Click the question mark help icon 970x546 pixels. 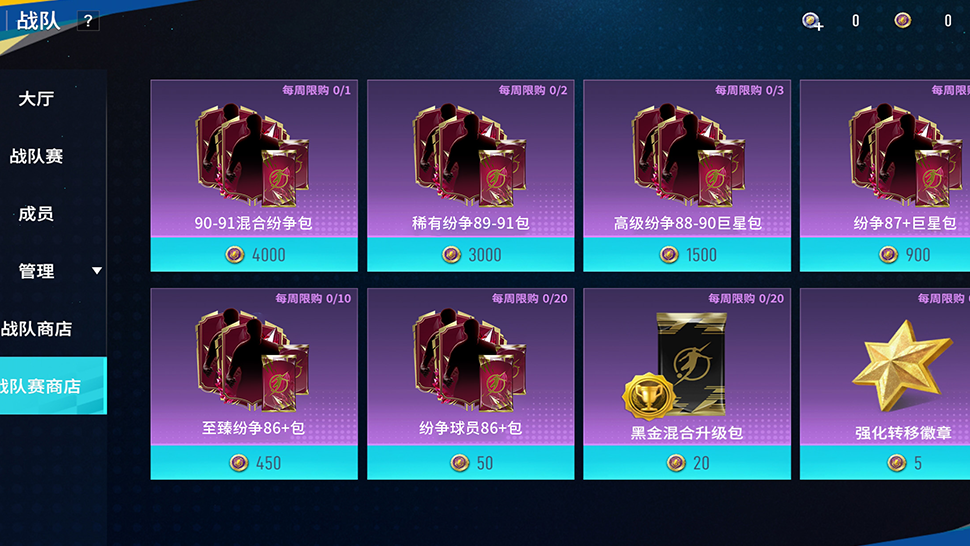coord(88,21)
